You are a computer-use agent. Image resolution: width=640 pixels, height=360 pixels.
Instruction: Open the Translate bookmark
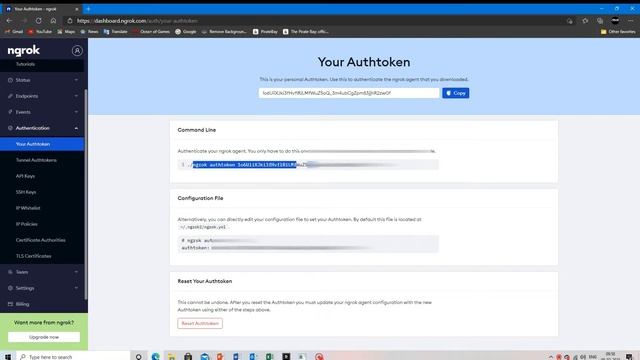pos(116,31)
